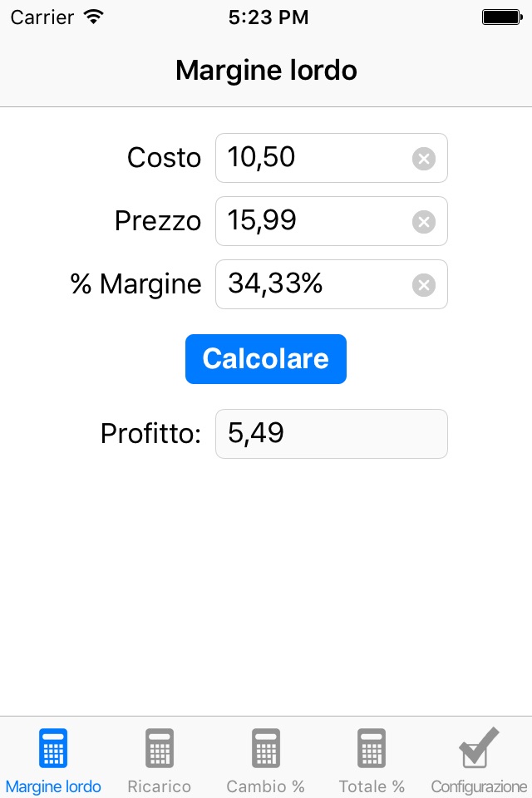Clear the Costo field value
The image size is (532, 798).
424,158
